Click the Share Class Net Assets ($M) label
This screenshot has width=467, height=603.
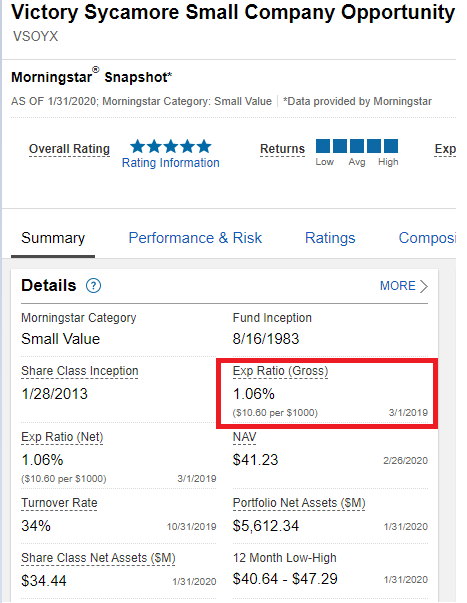[98, 558]
